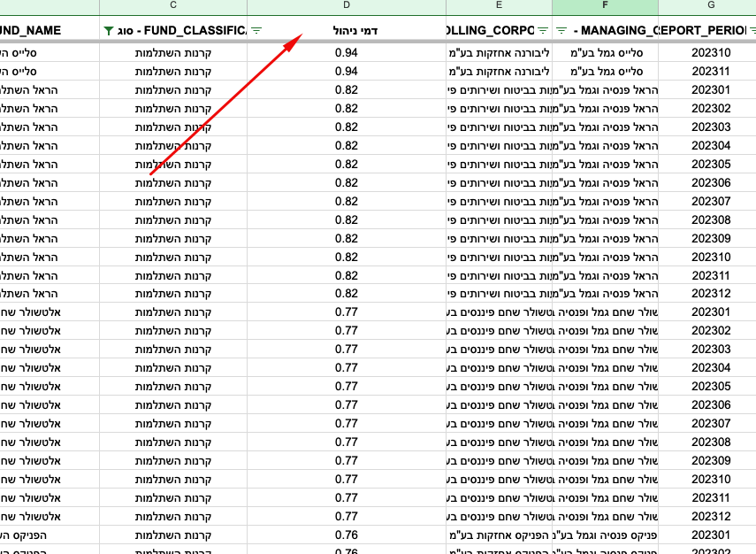This screenshot has width=756, height=554.
Task: Click 0.77 fee in the אלטשולר 202306 row
Action: click(x=347, y=405)
